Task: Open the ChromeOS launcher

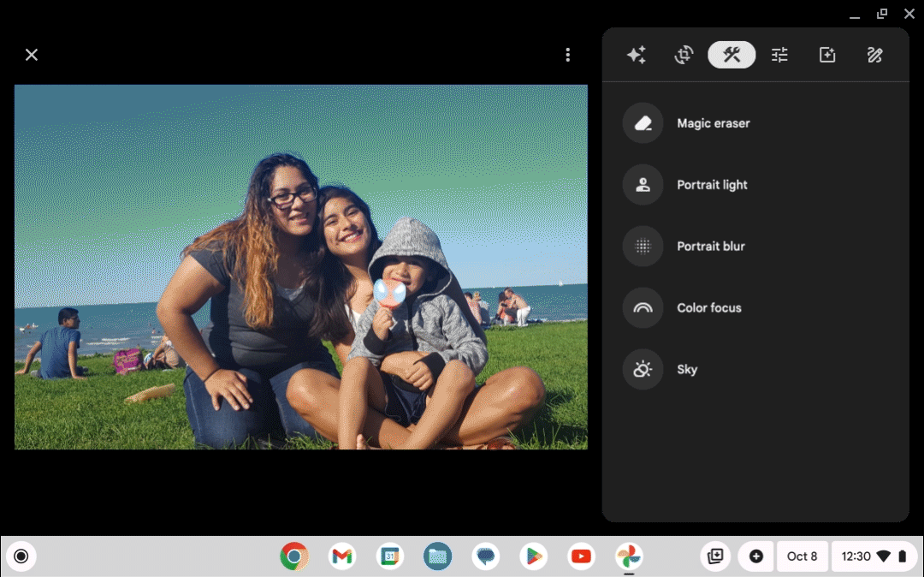Action: [21, 556]
